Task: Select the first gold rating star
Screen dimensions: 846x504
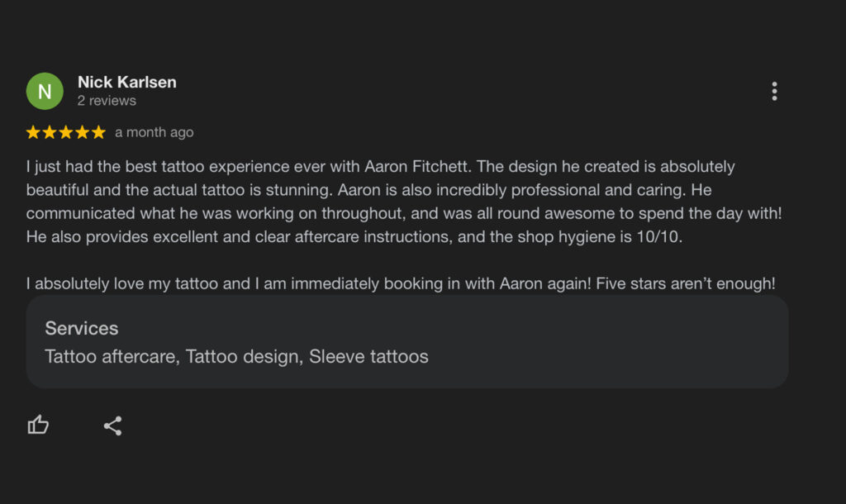Action: tap(33, 132)
